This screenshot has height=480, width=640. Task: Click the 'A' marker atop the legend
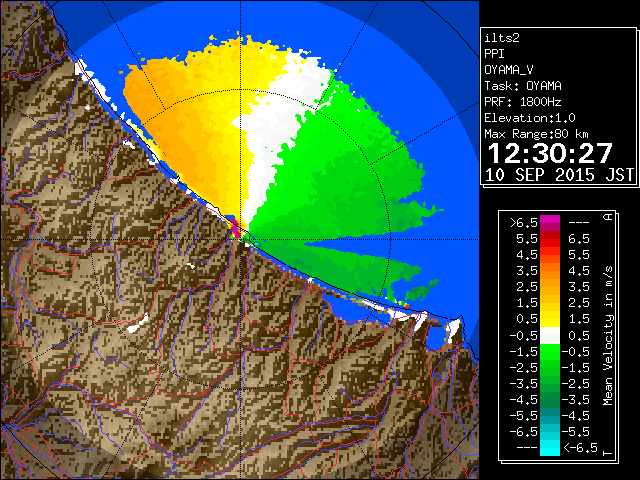click(608, 217)
